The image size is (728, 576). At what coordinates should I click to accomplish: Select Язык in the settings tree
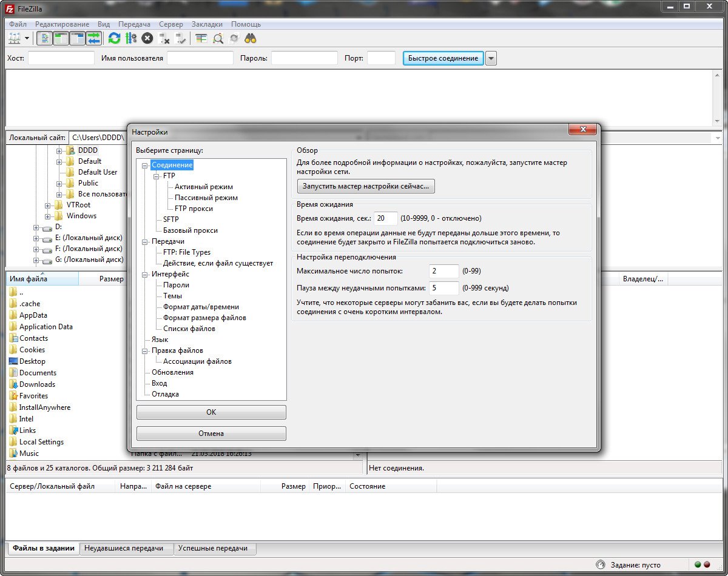click(160, 340)
